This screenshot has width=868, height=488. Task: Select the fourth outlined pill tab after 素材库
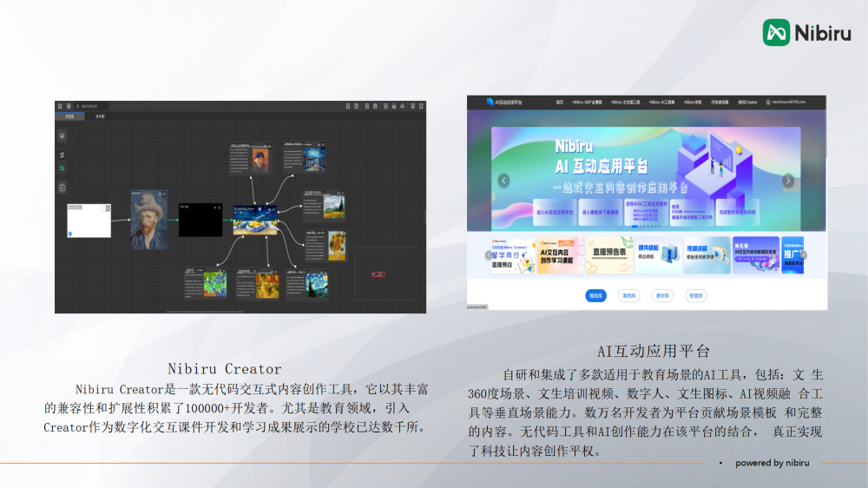[696, 296]
